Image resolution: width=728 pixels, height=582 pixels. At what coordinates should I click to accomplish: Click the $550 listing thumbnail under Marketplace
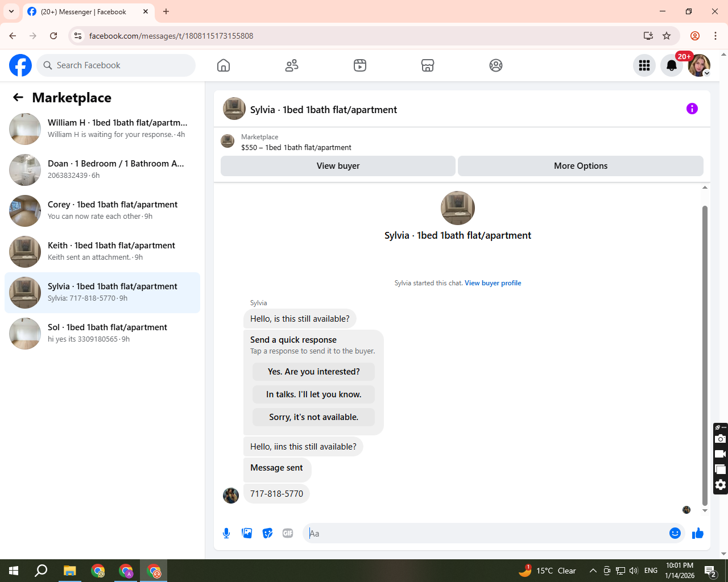[227, 141]
